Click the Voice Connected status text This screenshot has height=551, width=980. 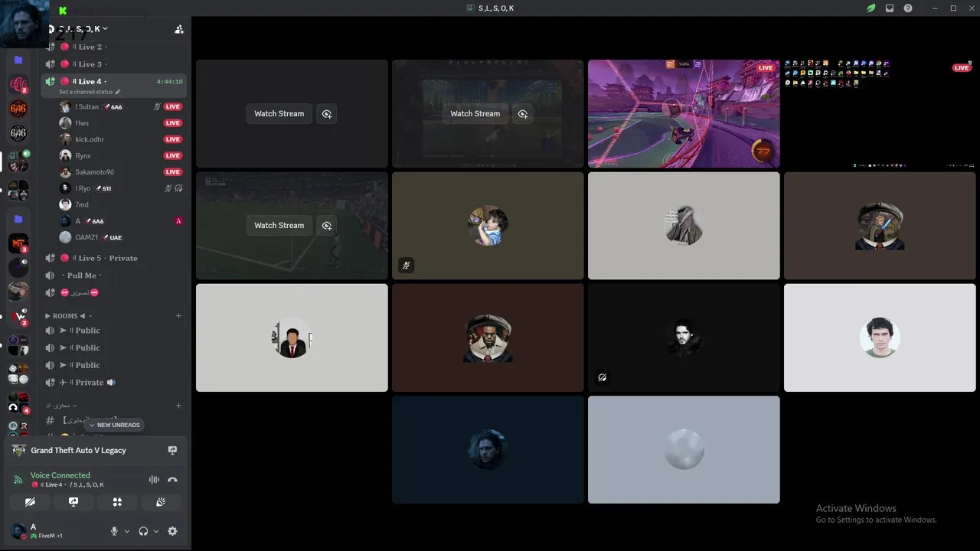60,475
